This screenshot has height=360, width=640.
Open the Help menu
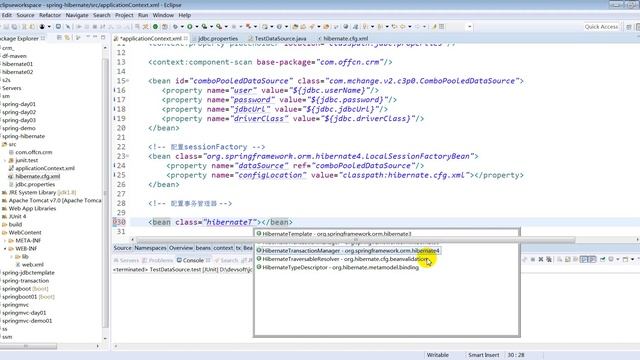pyautogui.click(x=184, y=15)
